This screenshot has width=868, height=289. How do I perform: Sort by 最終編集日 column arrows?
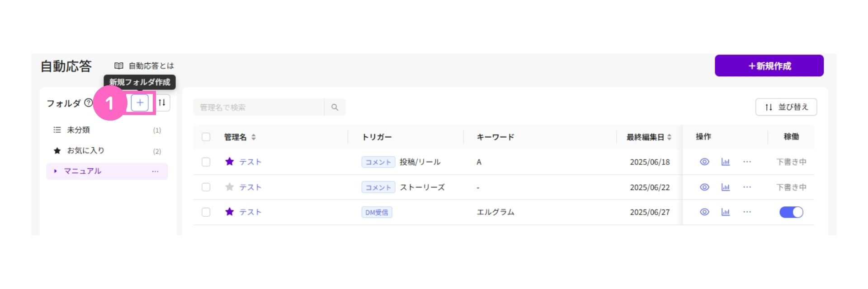pos(669,137)
